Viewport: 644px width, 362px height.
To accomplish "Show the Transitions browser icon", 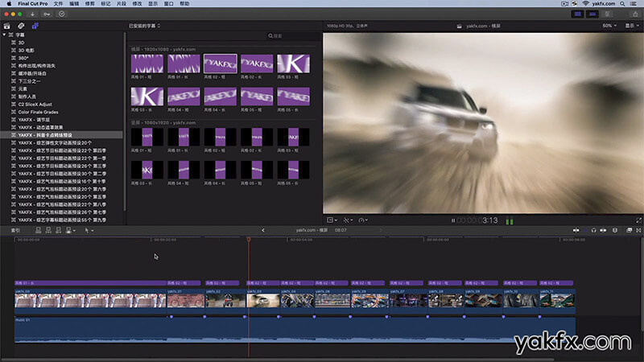I will click(x=638, y=231).
